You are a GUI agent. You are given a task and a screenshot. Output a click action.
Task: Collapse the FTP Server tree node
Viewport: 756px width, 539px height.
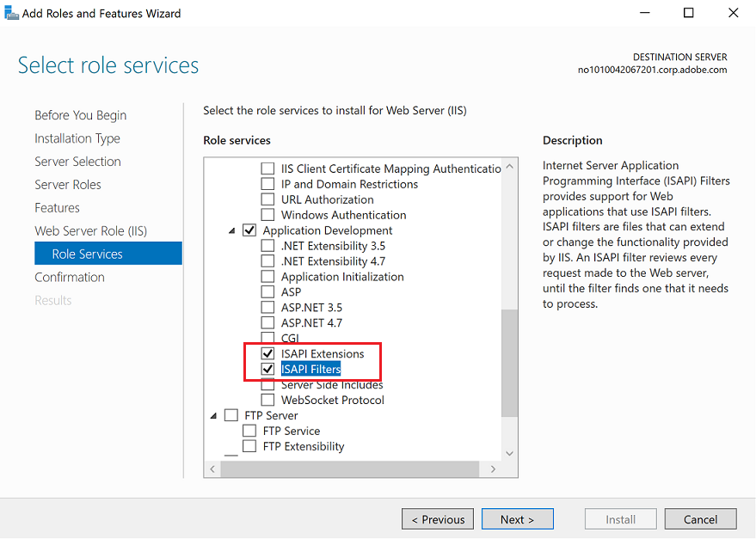click(212, 416)
